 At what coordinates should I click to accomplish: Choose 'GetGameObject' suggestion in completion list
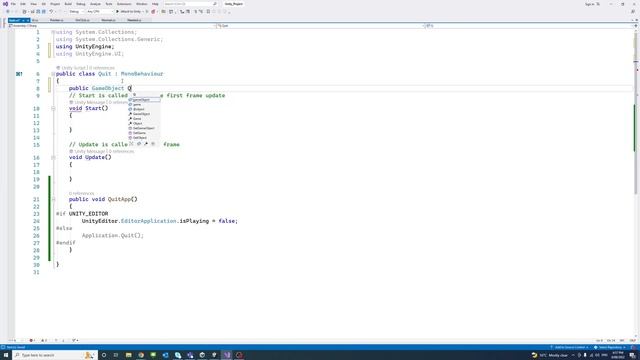coord(144,128)
